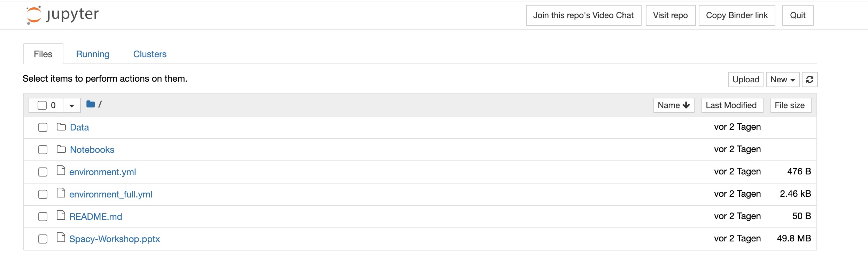Click the Copy Binder link button

[x=737, y=15]
